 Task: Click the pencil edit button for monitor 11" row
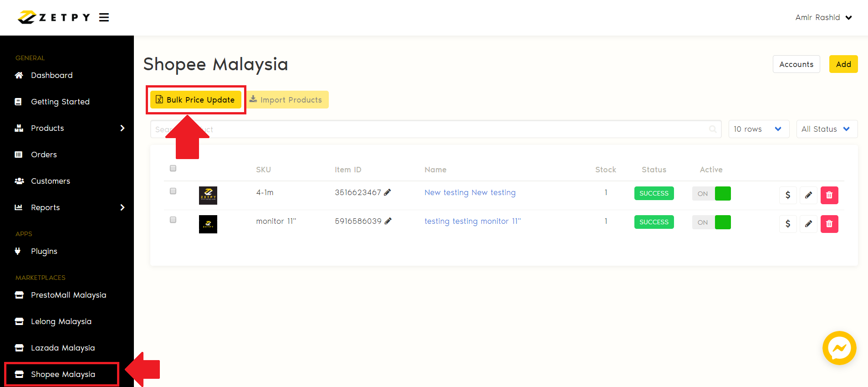(808, 224)
